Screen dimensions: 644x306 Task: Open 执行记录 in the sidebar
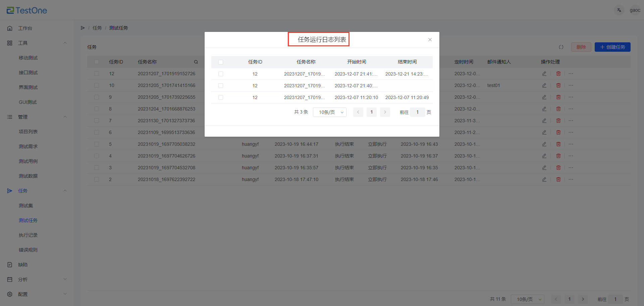pos(28,235)
